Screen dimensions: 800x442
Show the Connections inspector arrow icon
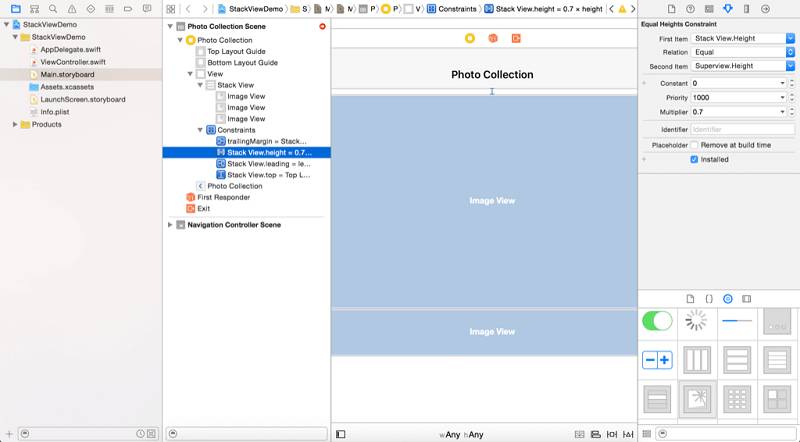click(x=765, y=9)
